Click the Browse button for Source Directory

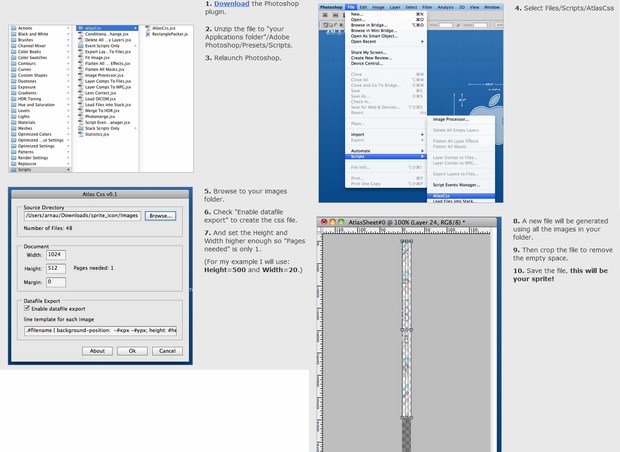(x=161, y=216)
